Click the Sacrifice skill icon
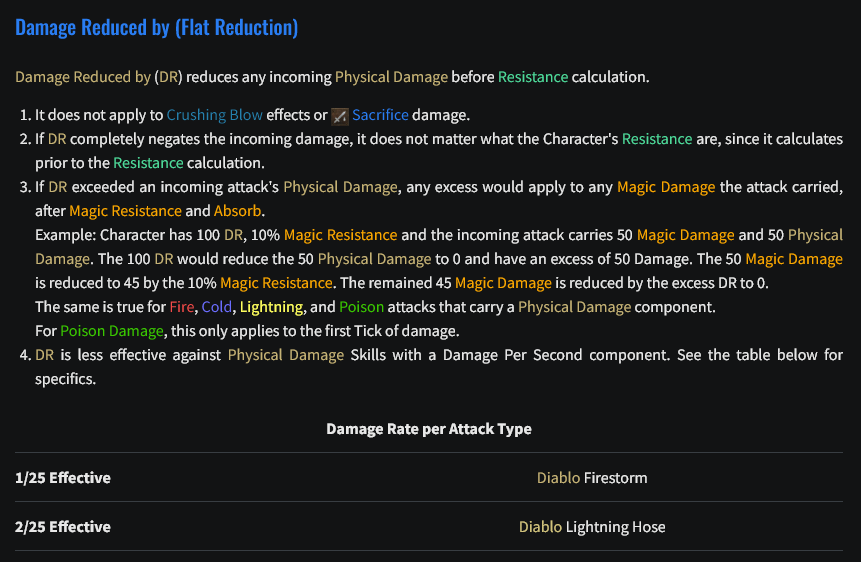The height and width of the screenshot is (562, 861). [x=339, y=115]
